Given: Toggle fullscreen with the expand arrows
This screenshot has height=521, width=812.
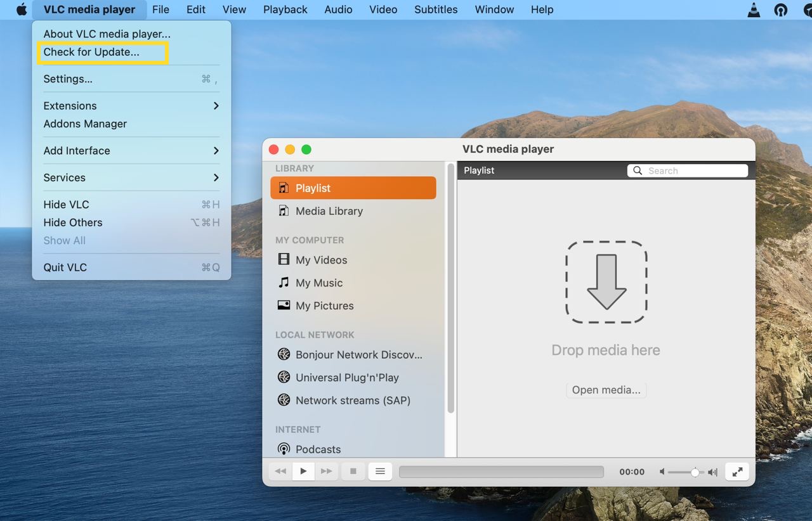Looking at the screenshot, I should click(x=737, y=472).
